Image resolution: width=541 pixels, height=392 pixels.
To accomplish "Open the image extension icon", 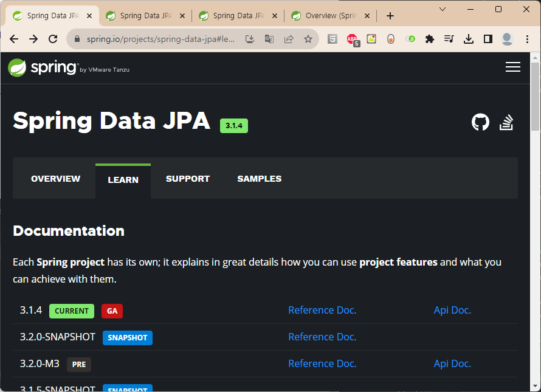I will pyautogui.click(x=371, y=39).
